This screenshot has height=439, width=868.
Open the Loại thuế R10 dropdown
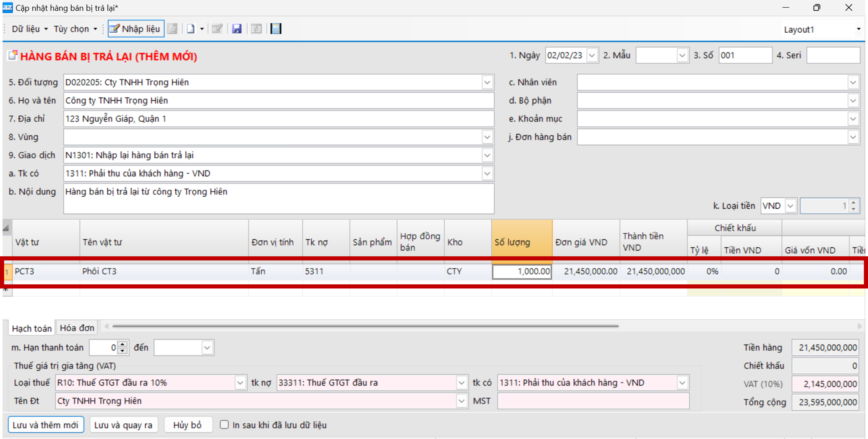coord(240,383)
